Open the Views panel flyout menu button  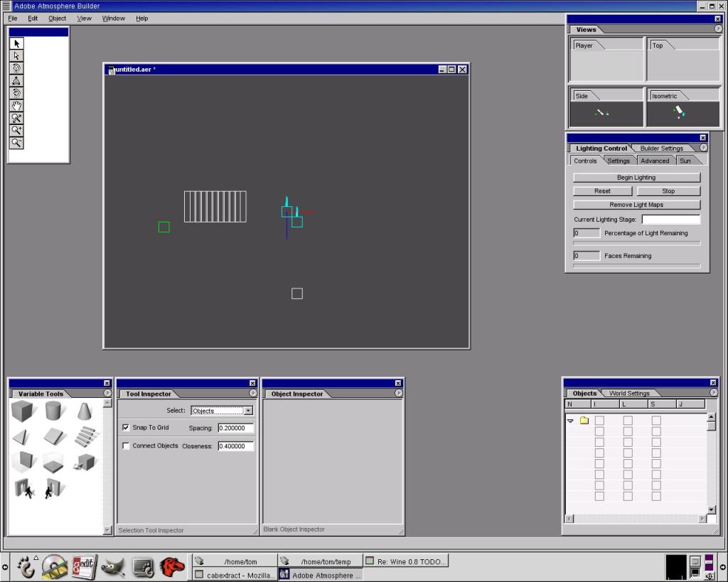(x=718, y=28)
